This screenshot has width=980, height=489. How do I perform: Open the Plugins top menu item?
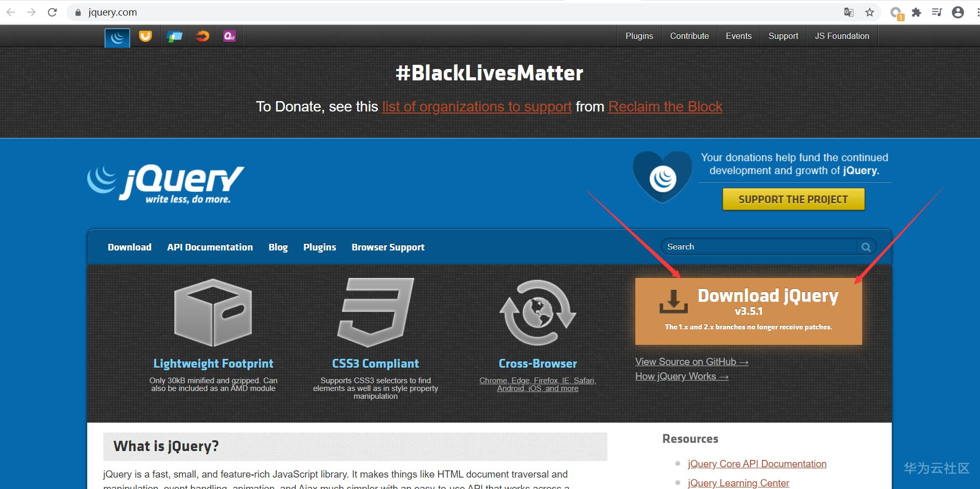click(x=639, y=36)
